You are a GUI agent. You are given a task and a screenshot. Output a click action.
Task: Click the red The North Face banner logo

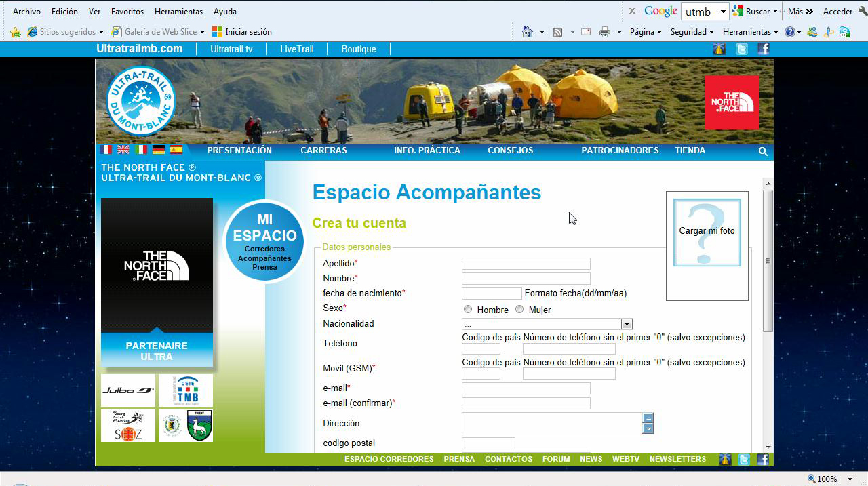point(732,102)
